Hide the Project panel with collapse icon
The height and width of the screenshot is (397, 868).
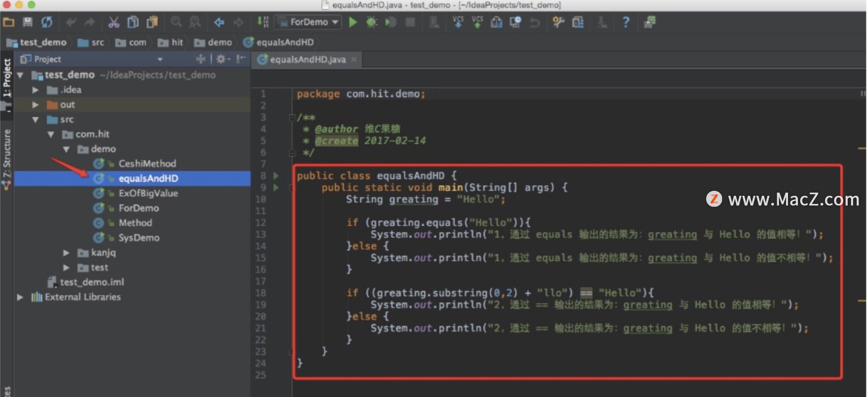click(241, 59)
